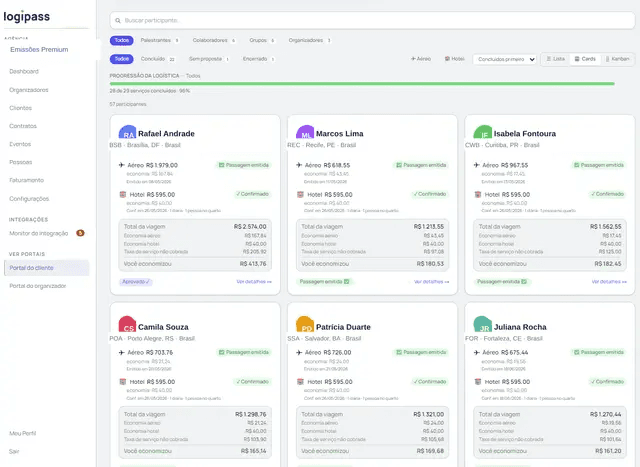Image resolution: width=640 pixels, height=467 pixels.
Task: Click Rafael Andrade's RA avatar
Action: pyautogui.click(x=127, y=133)
